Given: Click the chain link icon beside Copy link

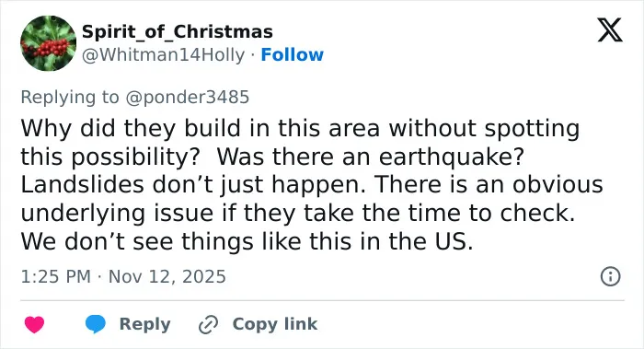Looking at the screenshot, I should 208,325.
